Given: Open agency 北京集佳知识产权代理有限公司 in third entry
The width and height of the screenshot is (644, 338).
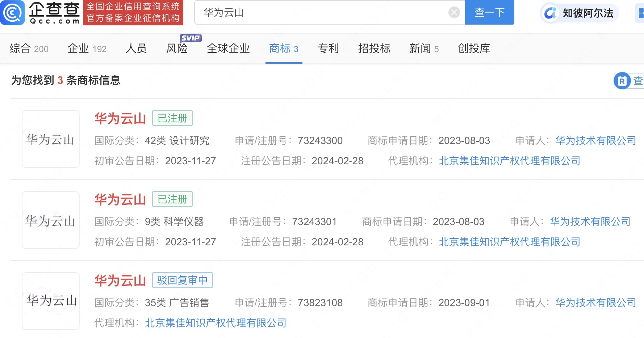Looking at the screenshot, I should click(x=216, y=323).
